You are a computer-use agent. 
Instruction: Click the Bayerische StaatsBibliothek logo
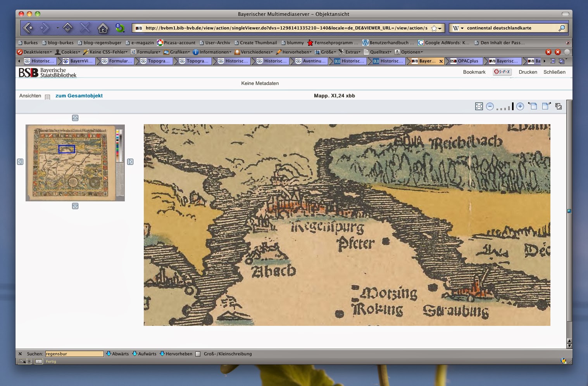[x=48, y=73]
